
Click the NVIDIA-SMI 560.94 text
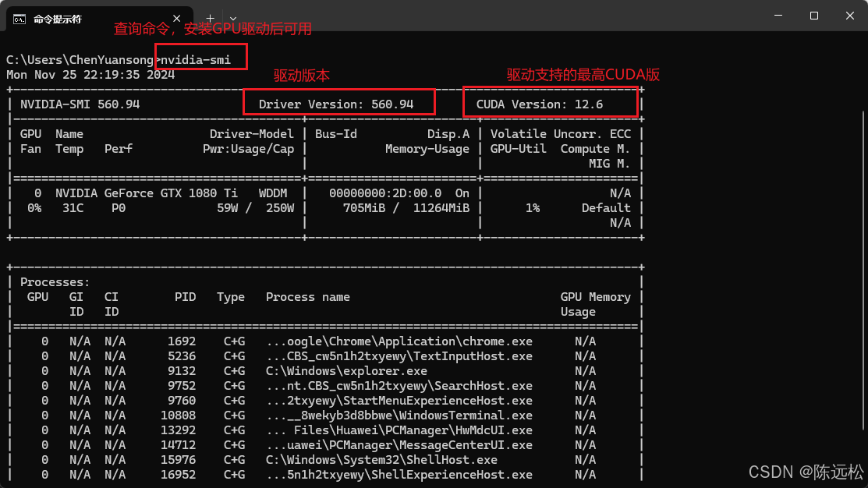click(x=80, y=104)
